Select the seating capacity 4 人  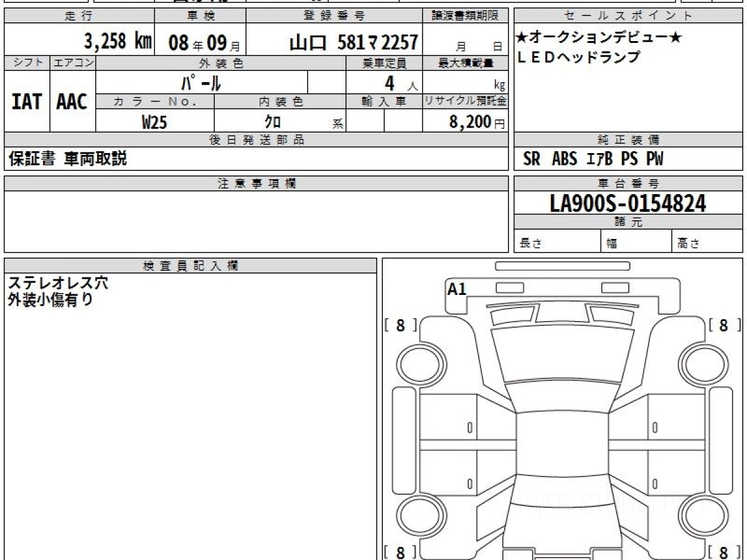401,83
